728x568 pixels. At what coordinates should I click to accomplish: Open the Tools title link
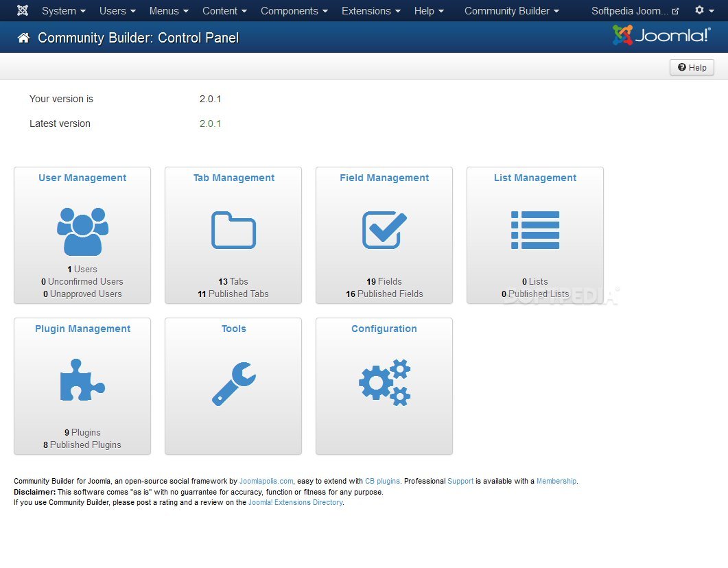click(x=233, y=329)
